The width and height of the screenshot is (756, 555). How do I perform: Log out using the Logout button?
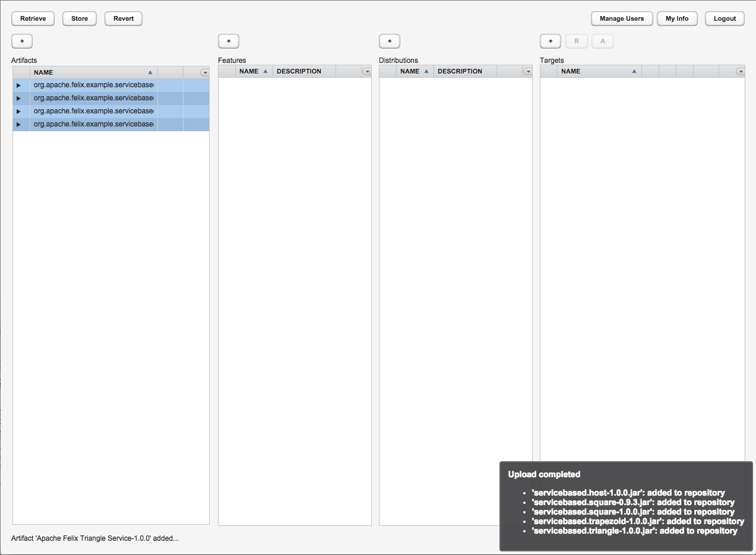(x=725, y=18)
